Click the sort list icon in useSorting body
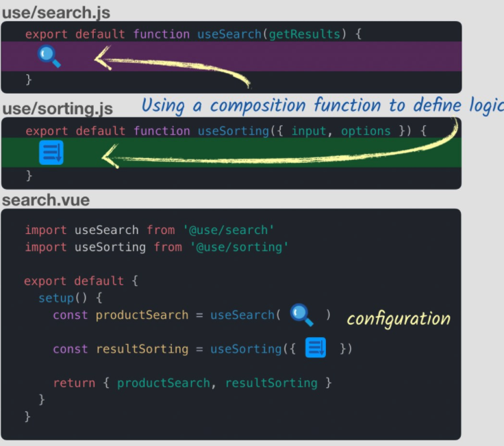Screen dimensions: 504x446 click(51, 153)
